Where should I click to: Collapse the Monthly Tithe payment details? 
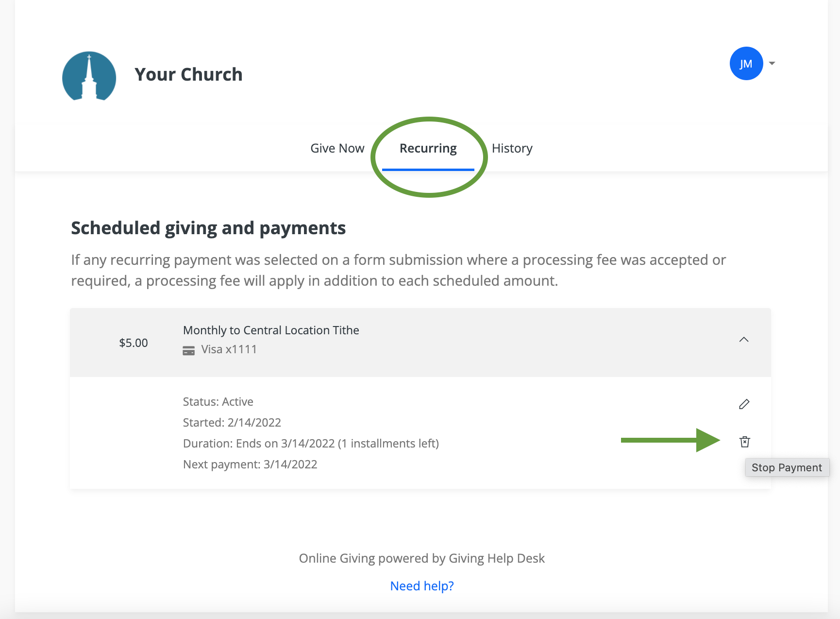(743, 340)
